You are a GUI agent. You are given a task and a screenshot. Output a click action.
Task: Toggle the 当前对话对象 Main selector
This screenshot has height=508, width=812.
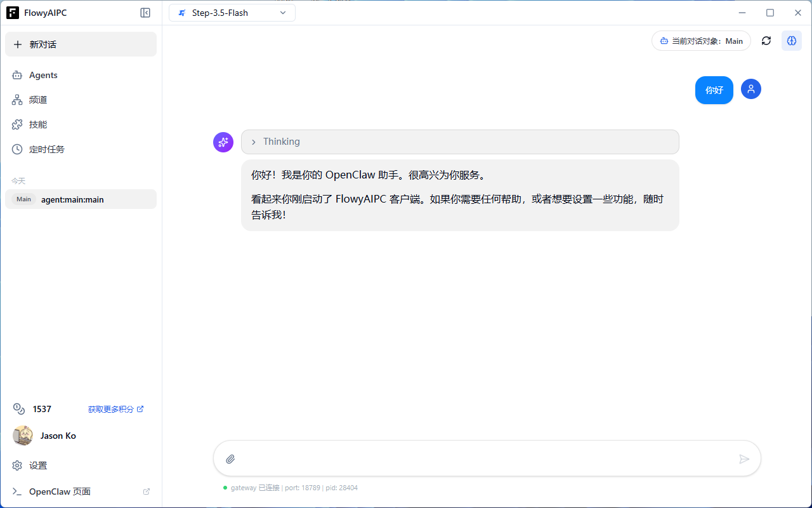700,41
